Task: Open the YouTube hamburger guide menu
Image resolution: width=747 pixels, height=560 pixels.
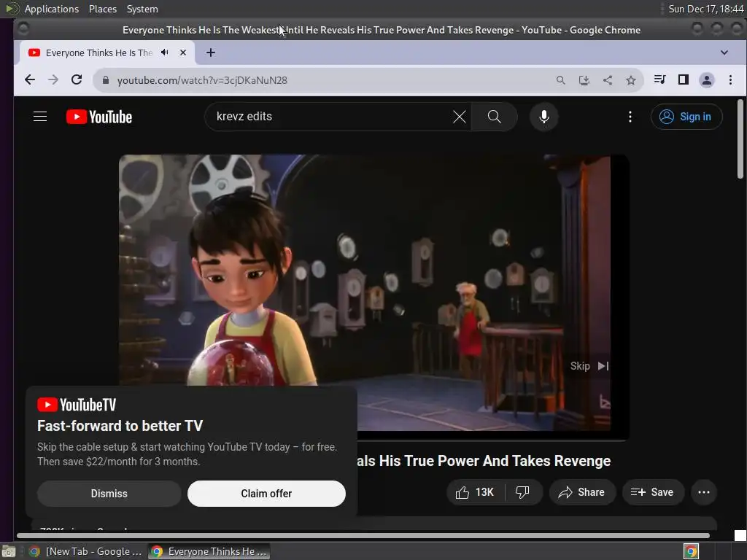Action: pos(40,117)
